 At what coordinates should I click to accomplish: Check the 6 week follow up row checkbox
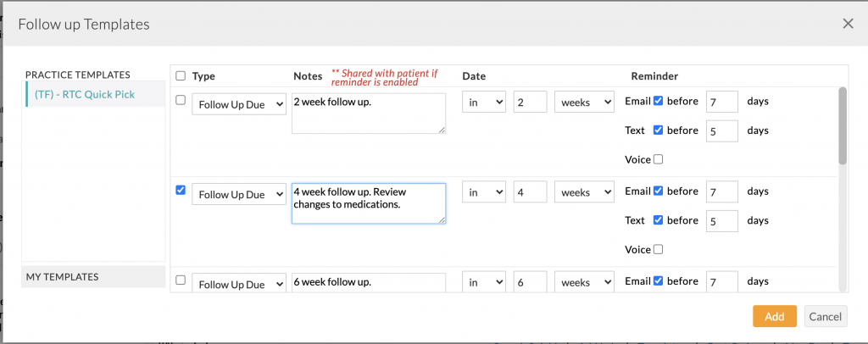(x=180, y=280)
